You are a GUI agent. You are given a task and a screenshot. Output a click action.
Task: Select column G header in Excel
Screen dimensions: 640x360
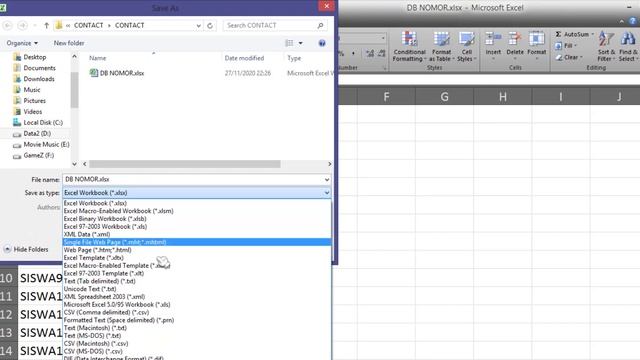pyautogui.click(x=444, y=97)
